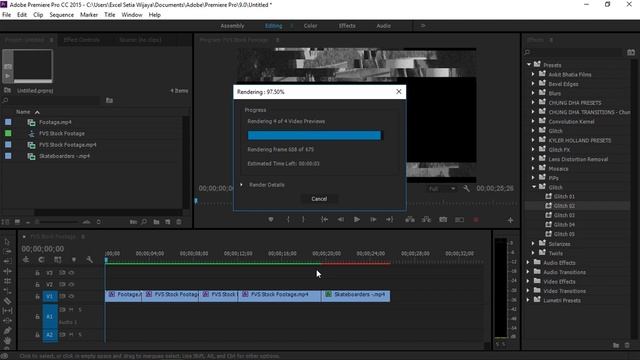Toggle lock on V3 track
The image size is (640, 360).
[x=37, y=273]
